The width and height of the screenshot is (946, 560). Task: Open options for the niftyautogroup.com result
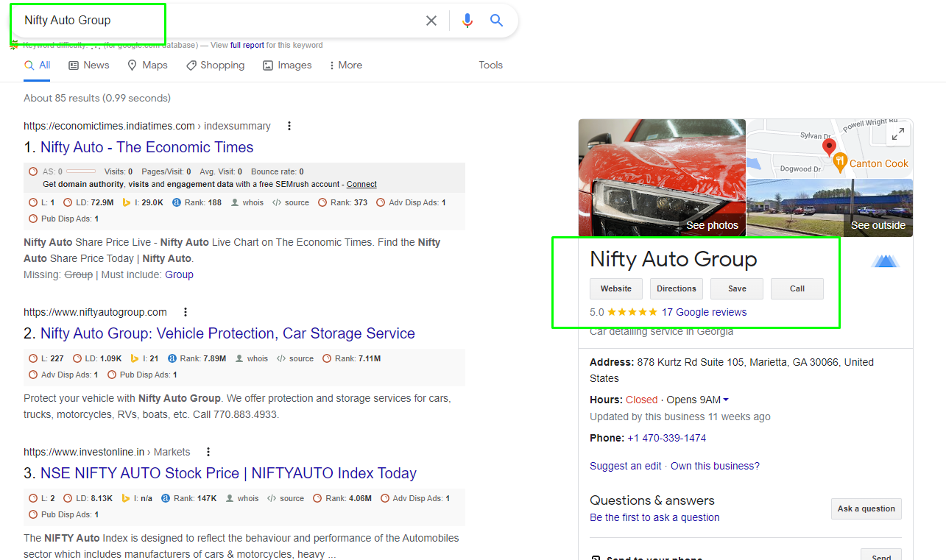[x=186, y=312]
